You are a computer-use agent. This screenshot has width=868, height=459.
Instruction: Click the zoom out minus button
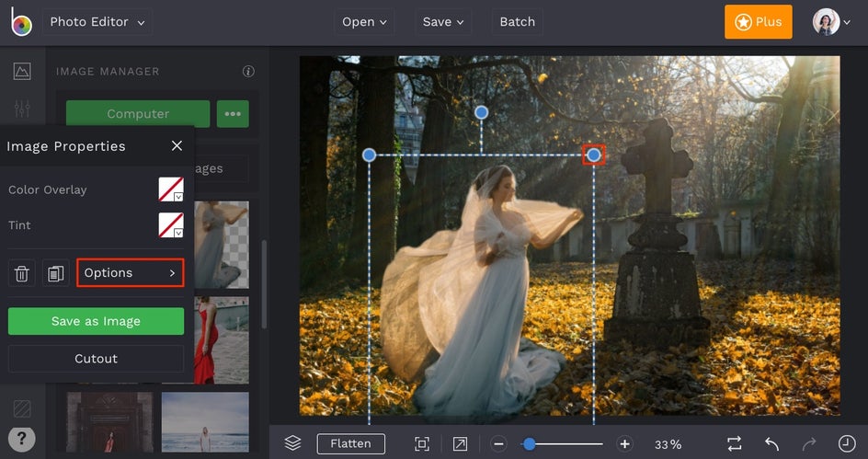(498, 444)
